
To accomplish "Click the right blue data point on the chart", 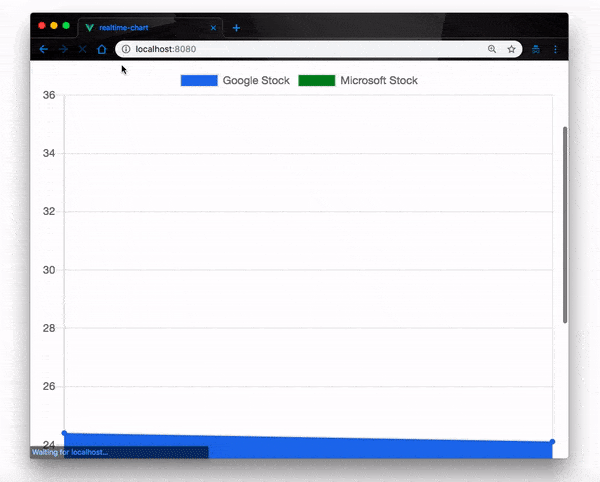I will pos(552,441).
